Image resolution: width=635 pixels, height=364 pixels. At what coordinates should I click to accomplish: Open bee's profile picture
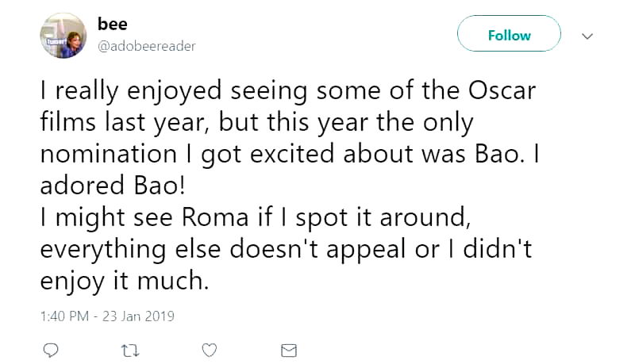[63, 36]
